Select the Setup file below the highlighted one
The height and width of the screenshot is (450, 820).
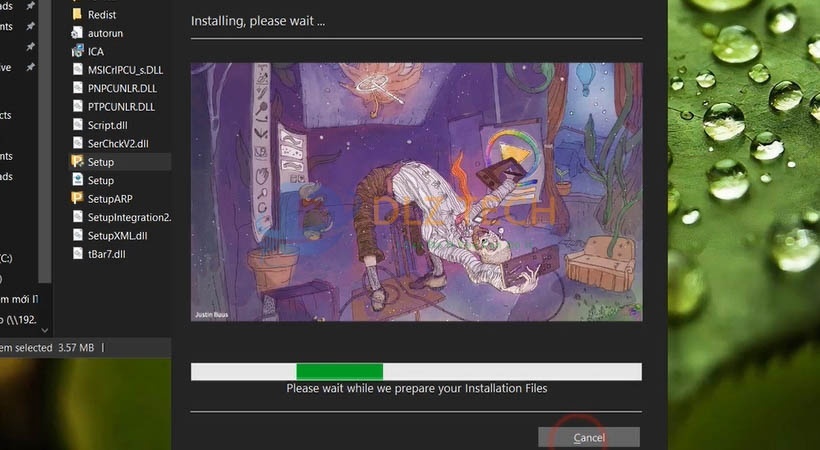click(100, 180)
